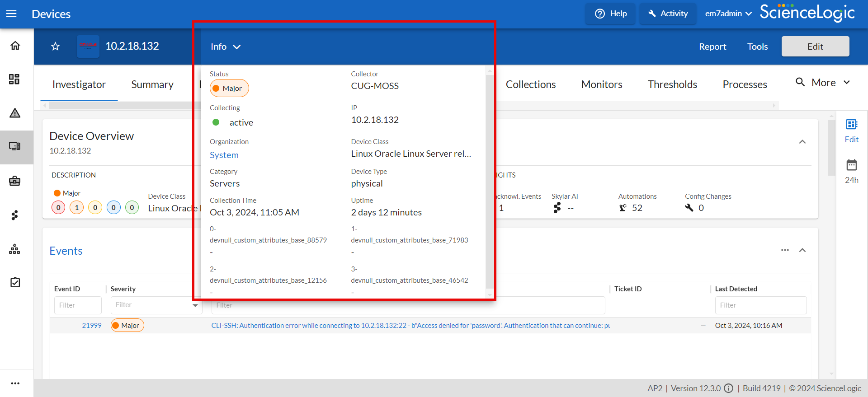
Task: Open the Events warning triangle icon
Action: [15, 113]
